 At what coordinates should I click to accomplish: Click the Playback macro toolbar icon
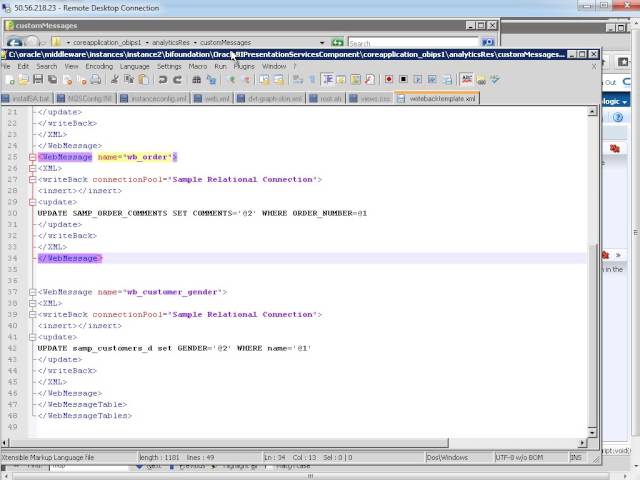tap(418, 80)
